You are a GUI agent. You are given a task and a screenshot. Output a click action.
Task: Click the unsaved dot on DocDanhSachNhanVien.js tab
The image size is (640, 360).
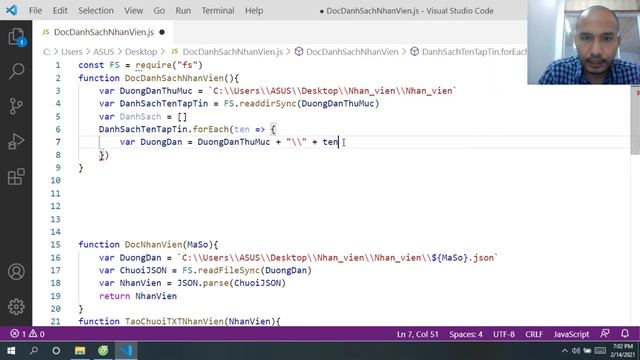(x=162, y=32)
